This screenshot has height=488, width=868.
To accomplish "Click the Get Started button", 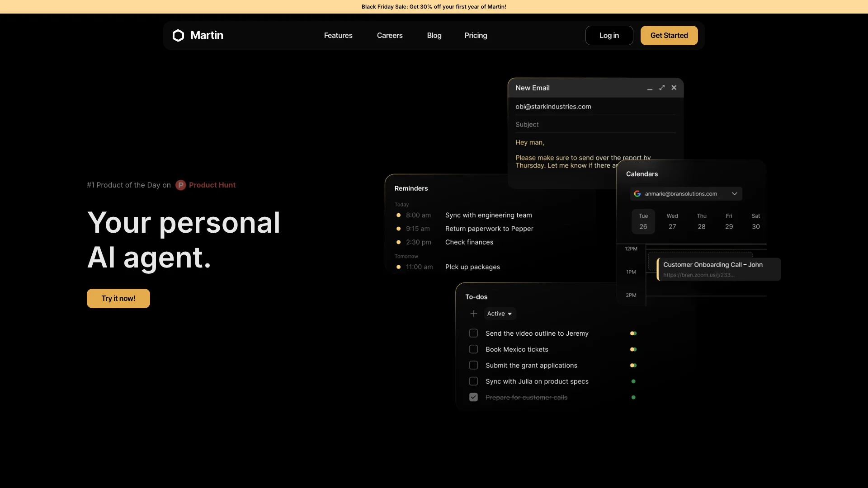I will tap(669, 35).
